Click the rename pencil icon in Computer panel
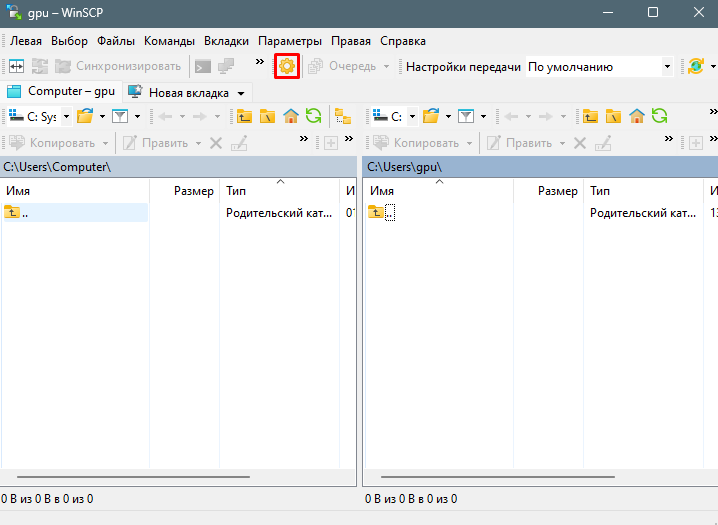The height and width of the screenshot is (525, 718). (239, 143)
